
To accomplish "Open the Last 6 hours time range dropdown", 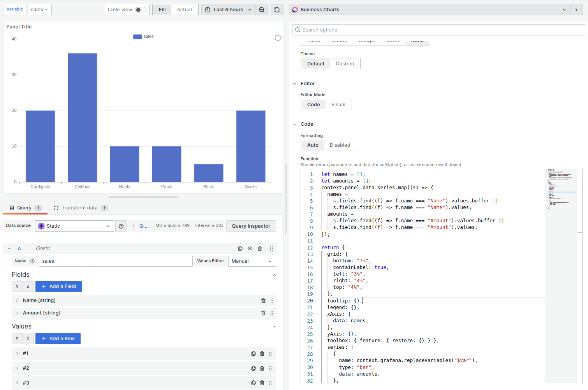I will tap(228, 9).
